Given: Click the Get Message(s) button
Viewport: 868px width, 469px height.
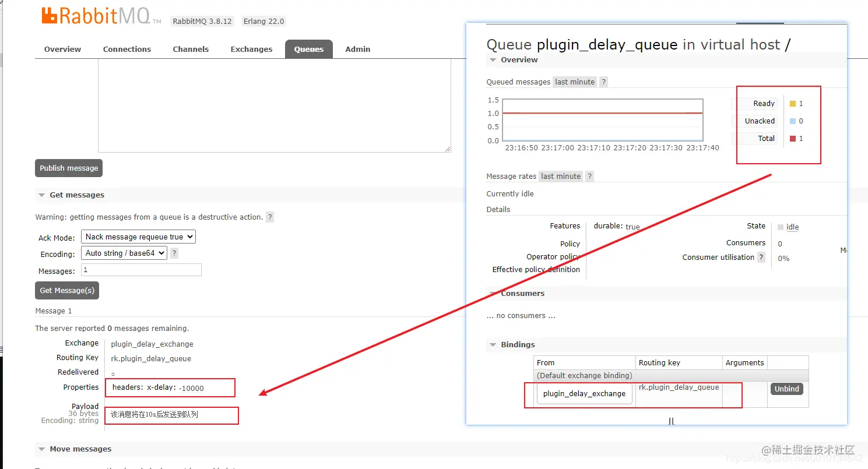Looking at the screenshot, I should [x=67, y=290].
